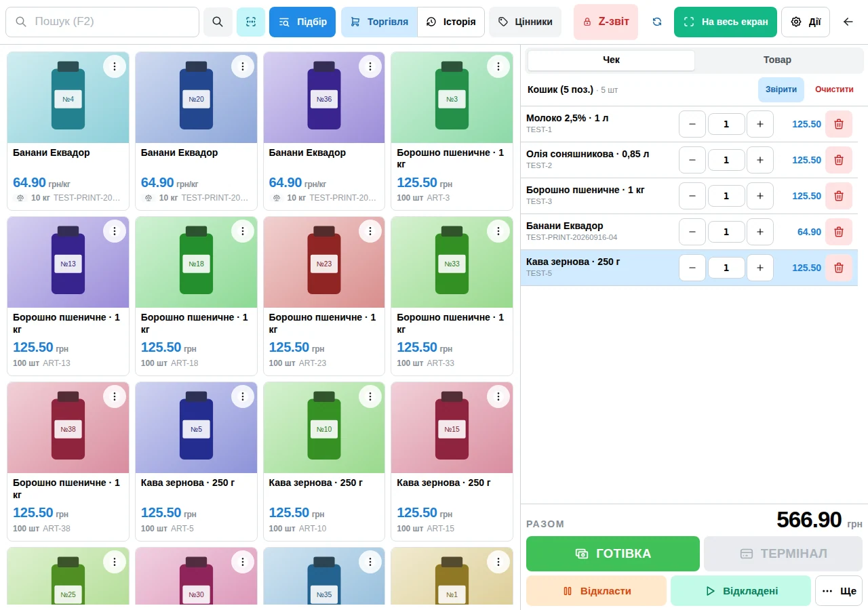Remove Банани Еквадор from the cart

(x=839, y=232)
